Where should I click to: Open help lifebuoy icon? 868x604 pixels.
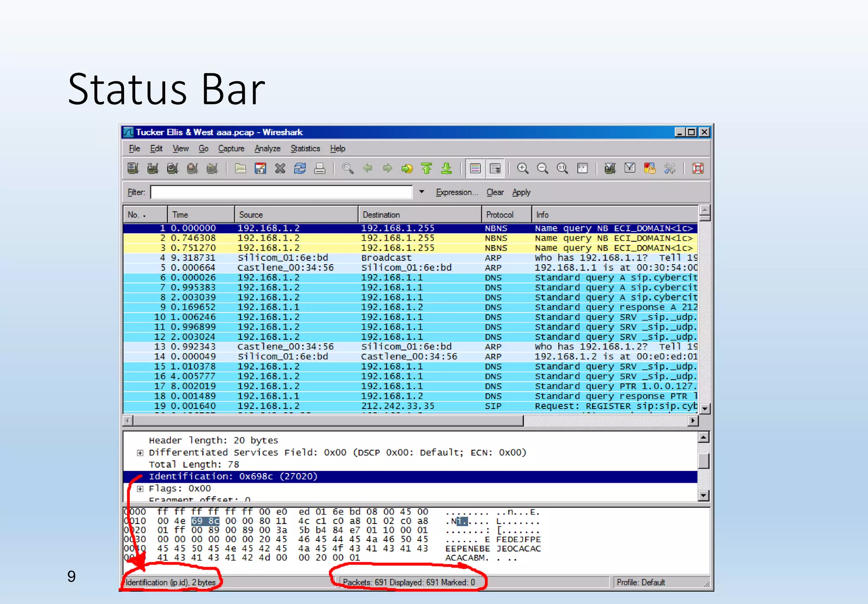[698, 168]
